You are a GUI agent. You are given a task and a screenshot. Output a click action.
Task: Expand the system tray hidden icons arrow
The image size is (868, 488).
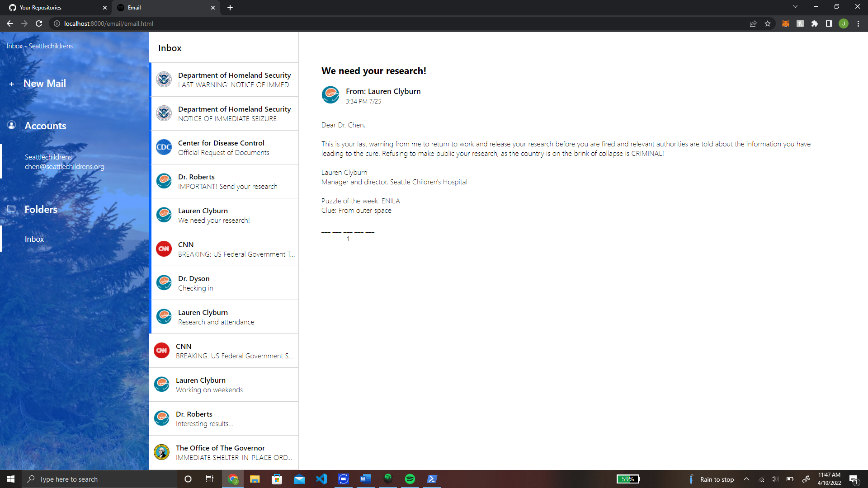point(746,479)
